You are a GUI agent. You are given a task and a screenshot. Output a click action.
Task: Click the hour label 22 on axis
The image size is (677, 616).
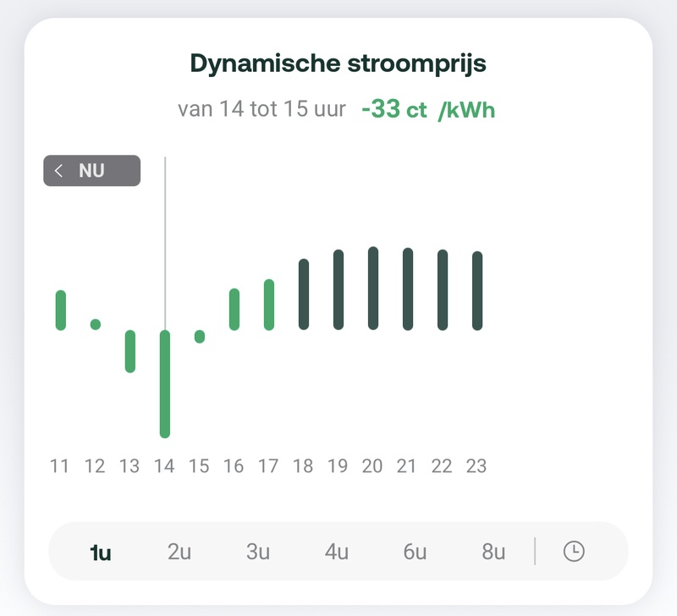coord(442,466)
